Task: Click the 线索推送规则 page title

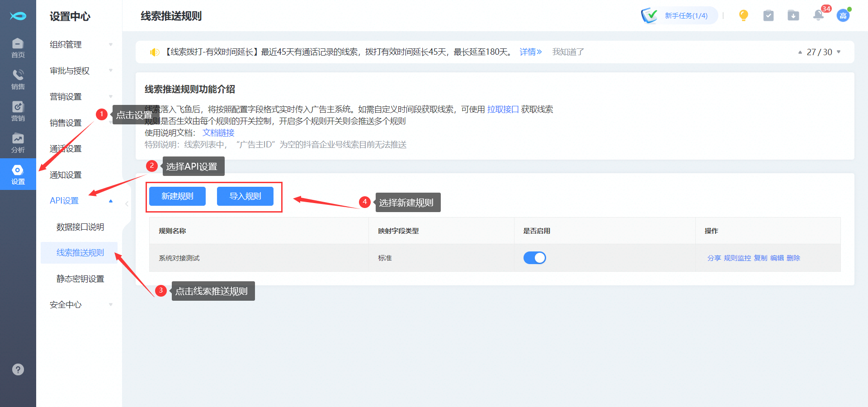Action: click(171, 16)
